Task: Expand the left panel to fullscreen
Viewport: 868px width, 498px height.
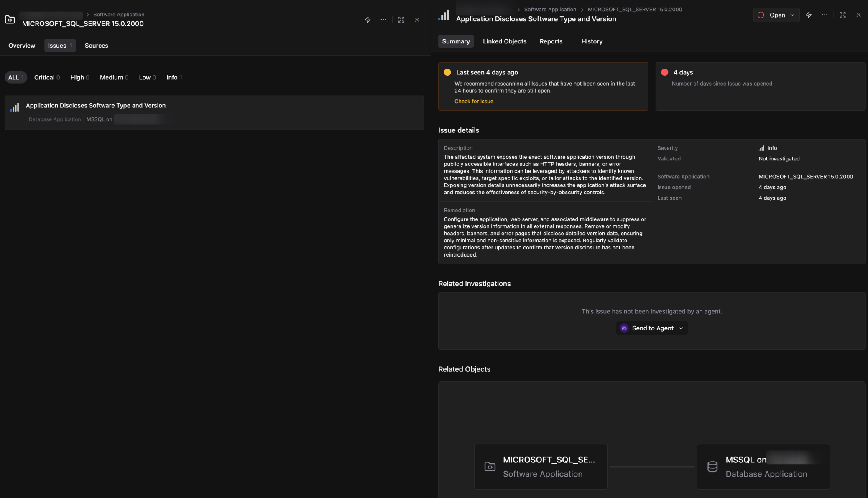Action: click(x=401, y=20)
